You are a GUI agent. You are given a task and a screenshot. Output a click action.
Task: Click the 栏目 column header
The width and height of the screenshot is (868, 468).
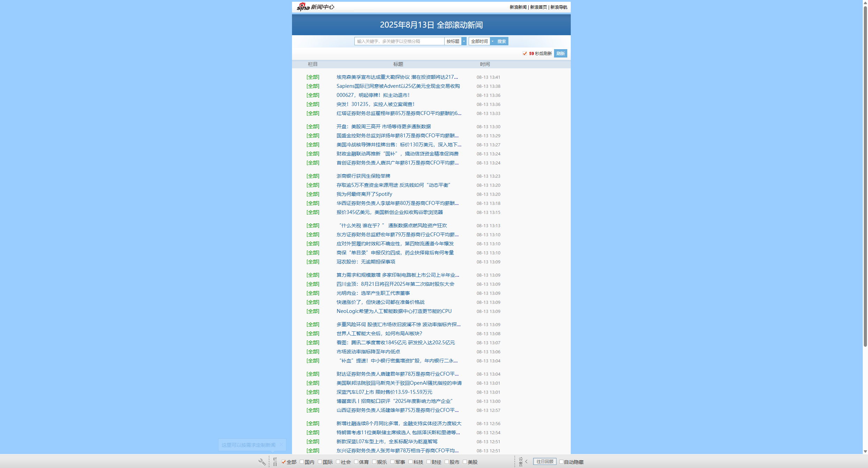coord(313,64)
